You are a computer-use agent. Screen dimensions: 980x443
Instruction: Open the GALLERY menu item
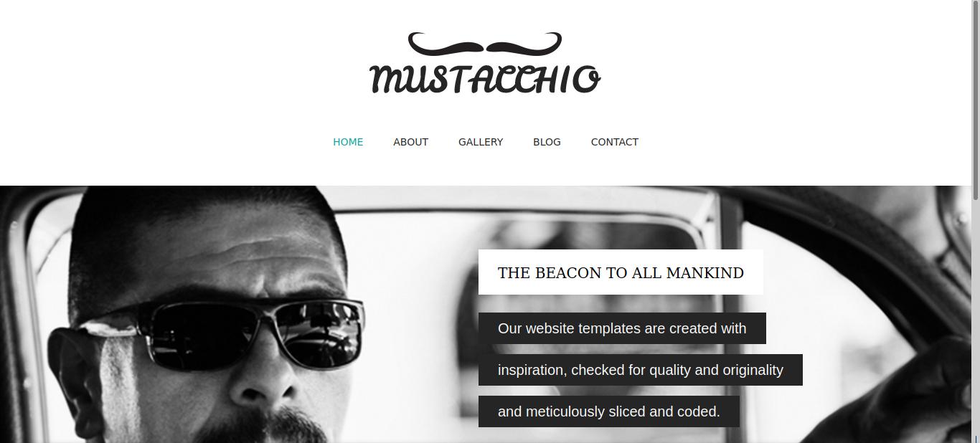pyautogui.click(x=481, y=142)
